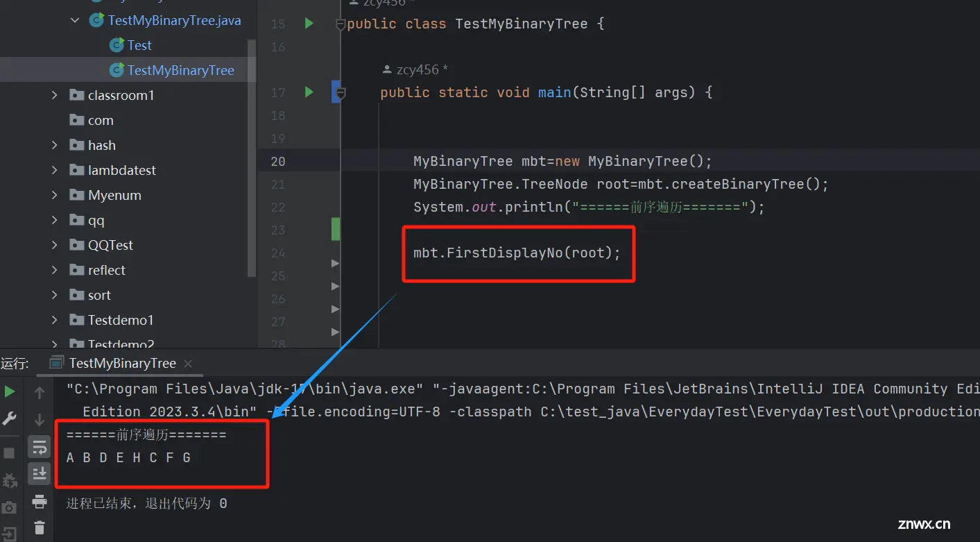This screenshot has height=542, width=980.
Task: Select the Test class in the project tree
Action: [139, 45]
